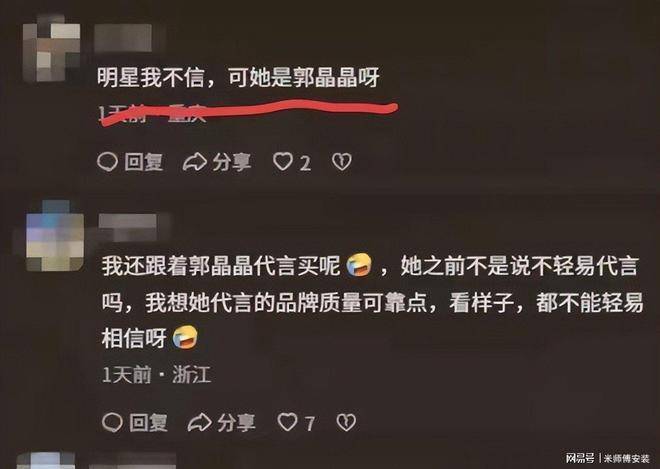Click the first commenter's blurred username
The width and height of the screenshot is (660, 469).
123,38
